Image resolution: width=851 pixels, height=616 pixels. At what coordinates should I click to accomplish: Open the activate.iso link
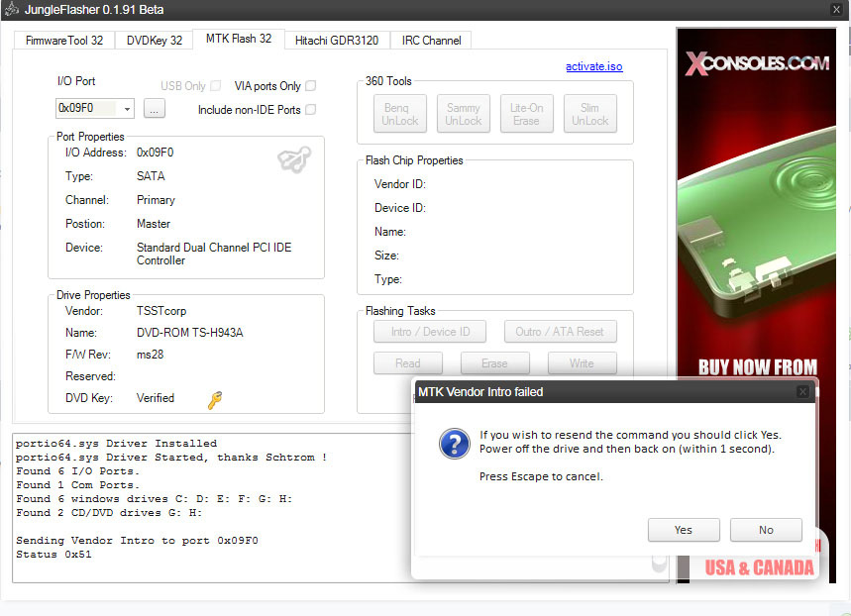tap(593, 66)
